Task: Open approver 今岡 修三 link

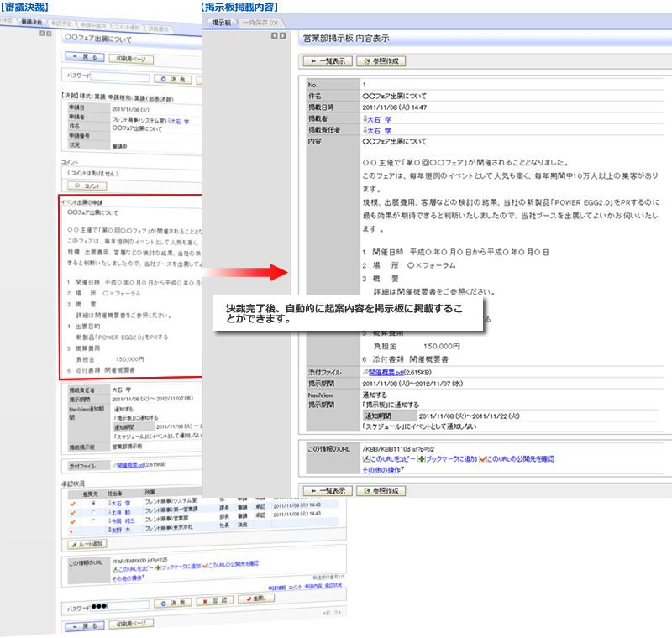Action: [x=123, y=521]
